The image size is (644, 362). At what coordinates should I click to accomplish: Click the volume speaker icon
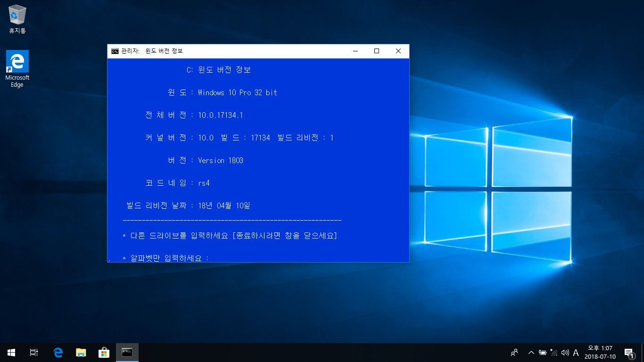pos(565,353)
